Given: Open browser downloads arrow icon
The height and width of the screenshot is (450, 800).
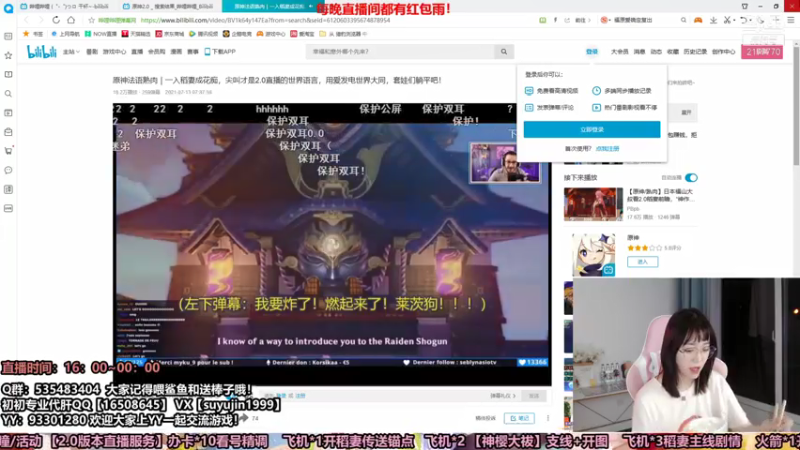Looking at the screenshot, I should [713, 20].
